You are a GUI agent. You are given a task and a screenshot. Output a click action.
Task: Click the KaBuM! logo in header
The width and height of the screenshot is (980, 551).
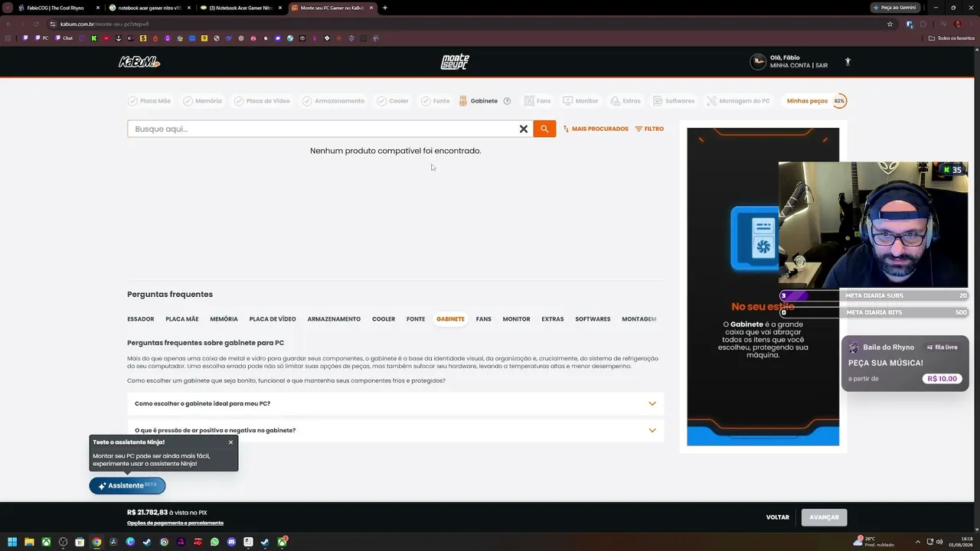click(139, 62)
